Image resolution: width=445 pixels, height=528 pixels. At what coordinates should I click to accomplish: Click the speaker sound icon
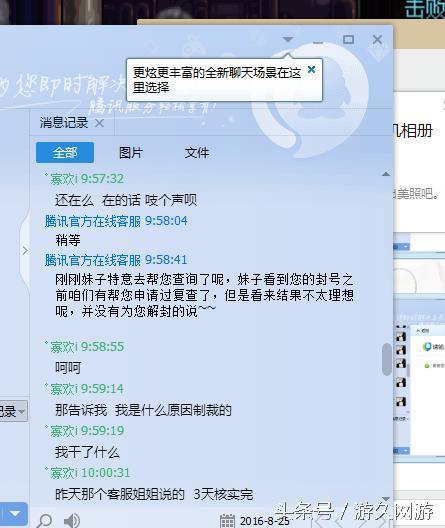(71, 520)
